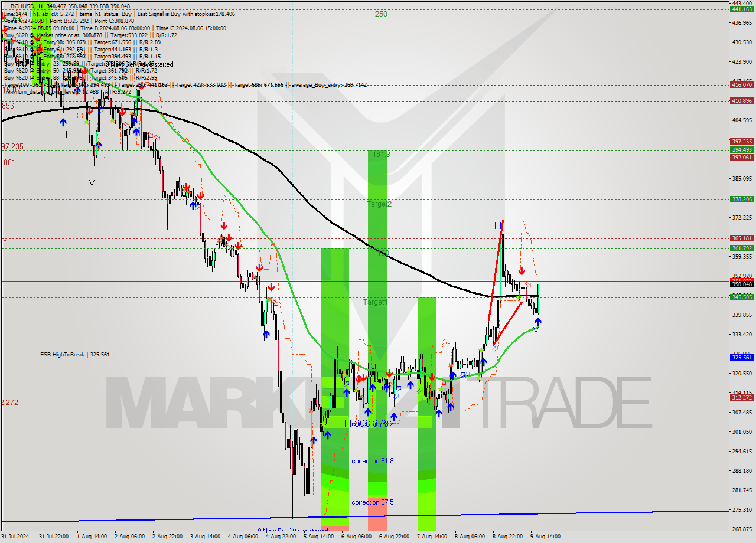Click the green 441.163 price tag
The height and width of the screenshot is (543, 756).
[742, 9]
